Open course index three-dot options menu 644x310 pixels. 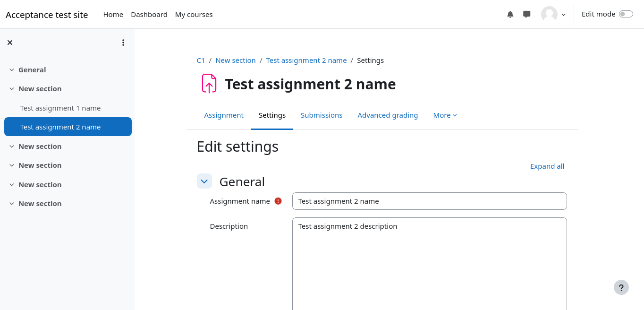123,43
